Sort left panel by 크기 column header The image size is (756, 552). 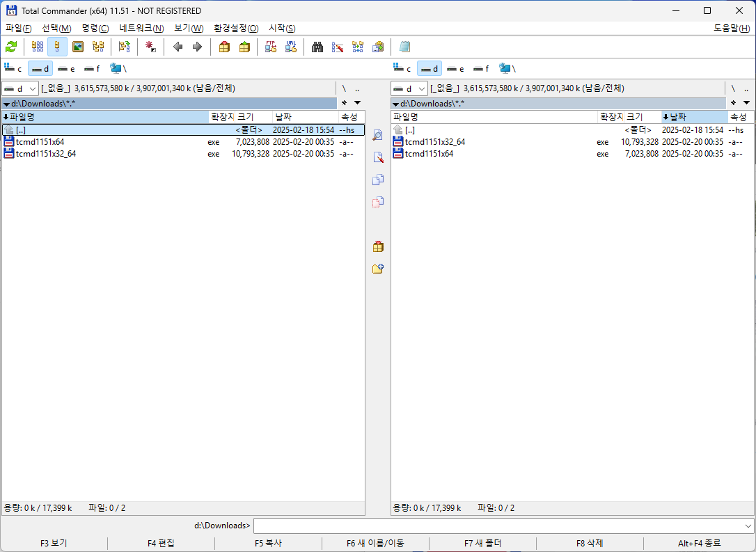coord(253,117)
